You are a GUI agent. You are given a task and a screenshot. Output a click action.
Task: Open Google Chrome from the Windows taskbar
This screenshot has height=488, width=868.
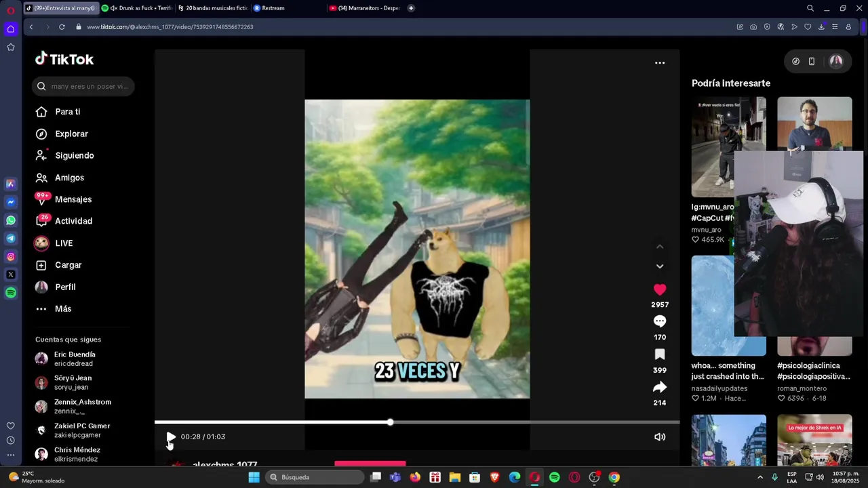[614, 477]
